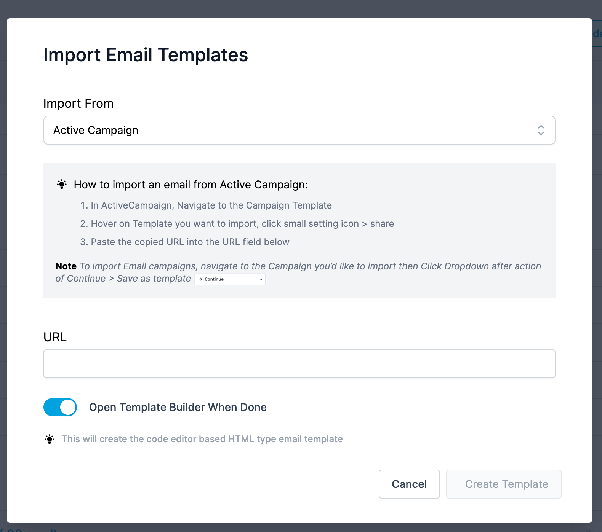Click the 'This will create the code editor' hint
The width and height of the screenshot is (602, 532).
pyautogui.click(x=202, y=439)
